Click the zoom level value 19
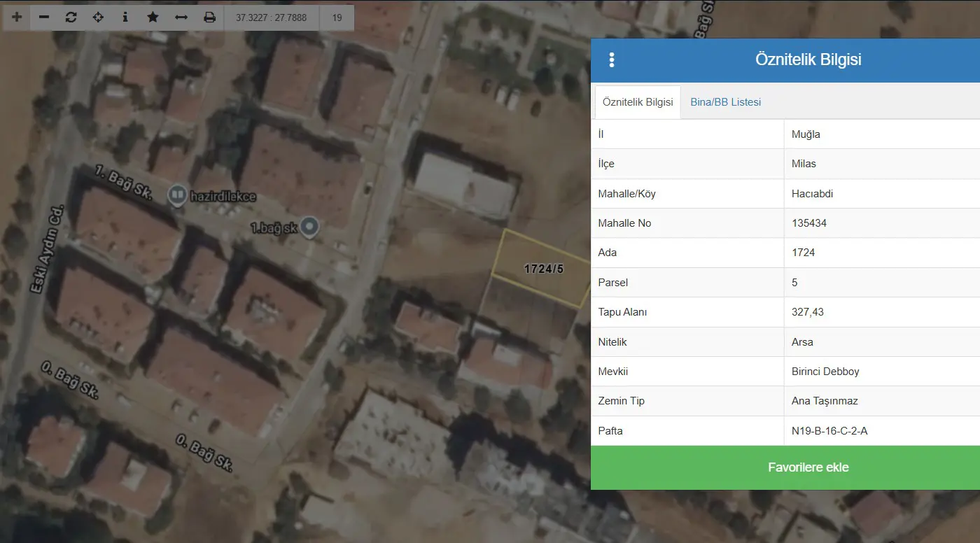Viewport: 980px width, 543px height. click(x=337, y=17)
